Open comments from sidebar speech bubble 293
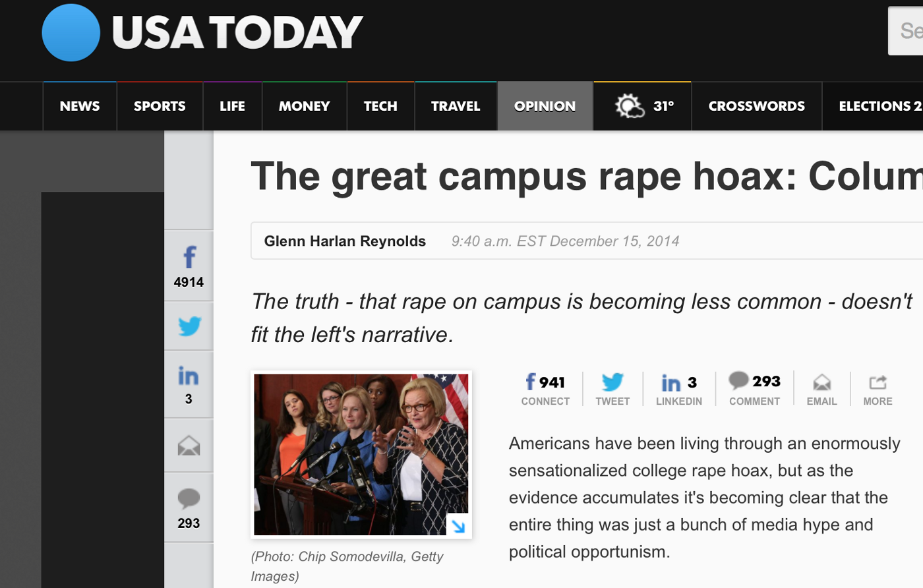The height and width of the screenshot is (588, 923). click(x=189, y=508)
